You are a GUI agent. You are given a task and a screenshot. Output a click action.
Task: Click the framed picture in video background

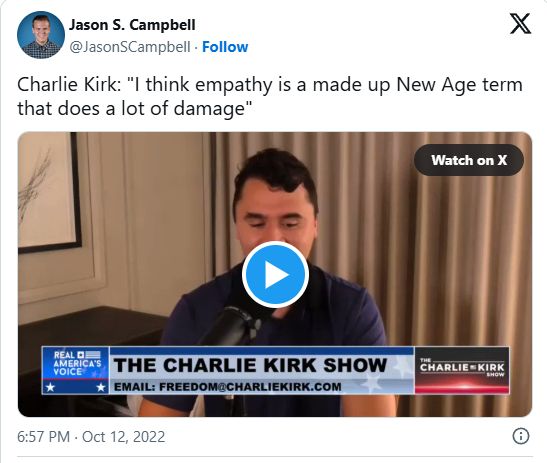tap(50, 192)
